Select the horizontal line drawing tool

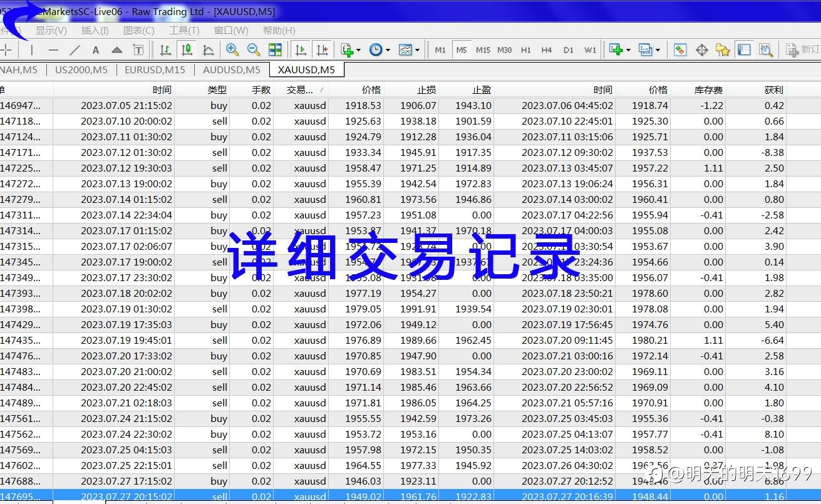[x=53, y=50]
